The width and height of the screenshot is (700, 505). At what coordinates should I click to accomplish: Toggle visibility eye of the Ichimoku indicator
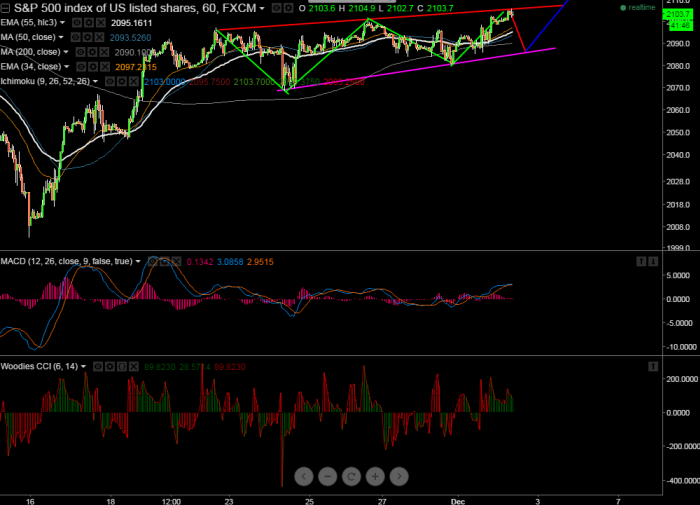tap(109, 81)
